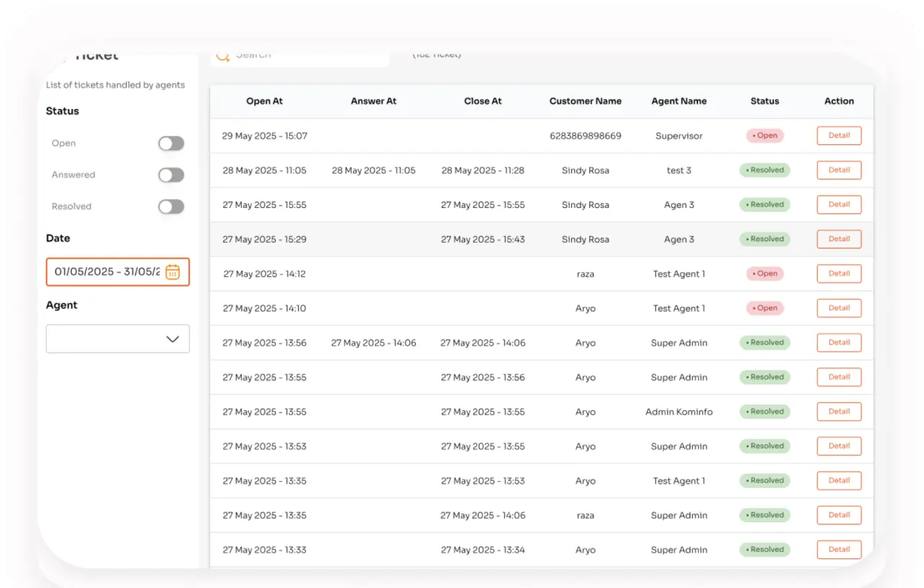Screen dimensions: 924x588
Task: Open Detail for the 27 May 14:10 ticket
Action: [839, 308]
